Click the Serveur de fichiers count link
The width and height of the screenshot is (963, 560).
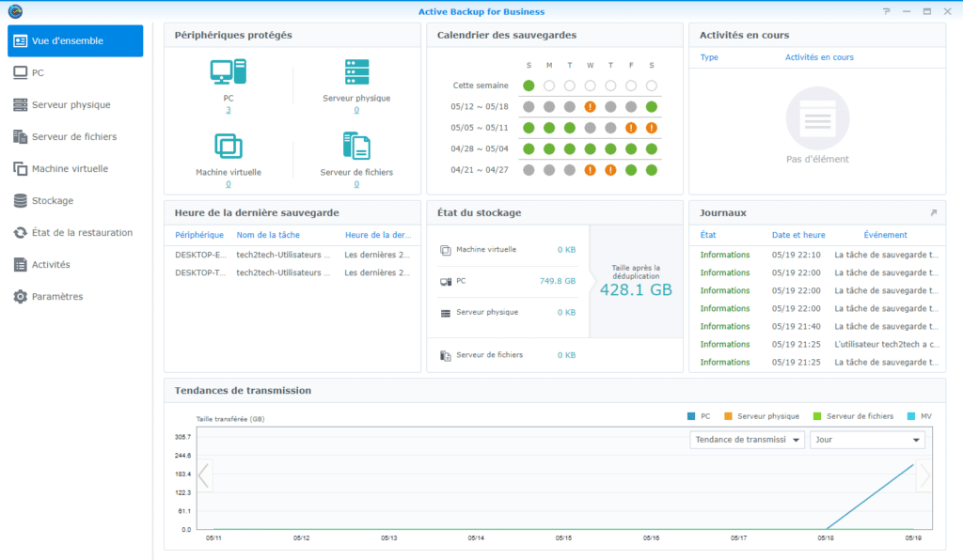click(x=356, y=184)
